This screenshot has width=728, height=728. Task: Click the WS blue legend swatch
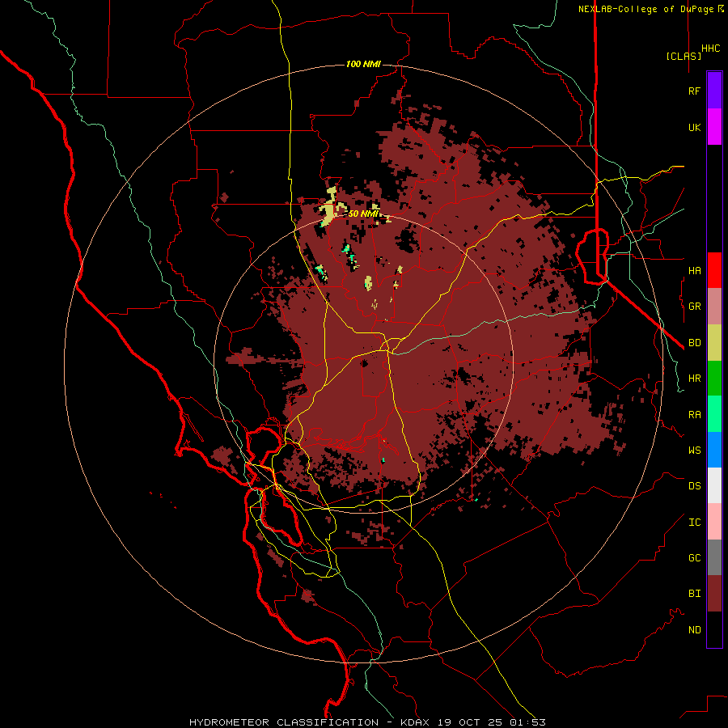click(x=714, y=450)
